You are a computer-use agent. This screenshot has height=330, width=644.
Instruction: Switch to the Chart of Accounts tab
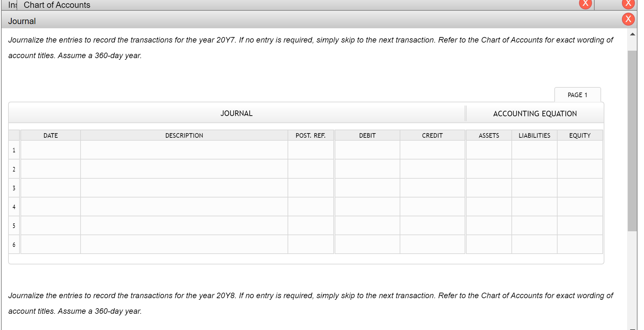pos(56,5)
